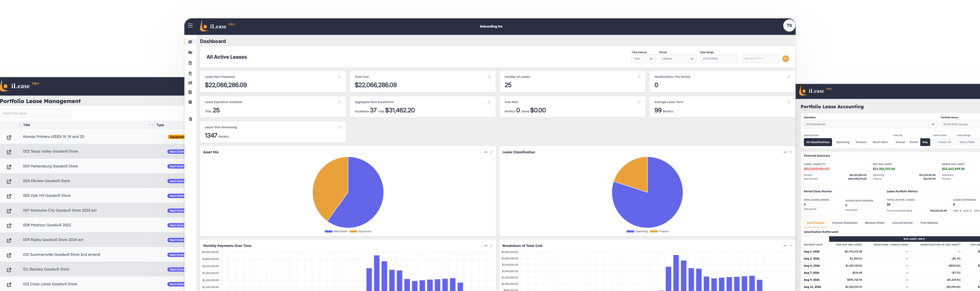Image resolution: width=980 pixels, height=291 pixels.
Task: Select Finance classification filter
Action: click(861, 142)
